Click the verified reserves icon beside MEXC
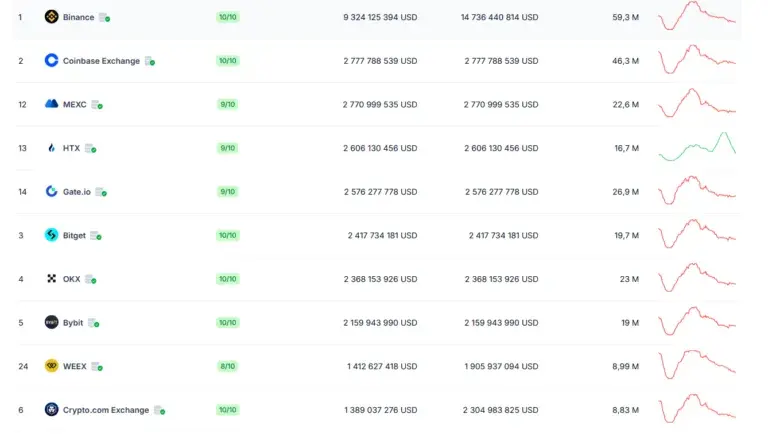768x437 pixels. point(97,105)
